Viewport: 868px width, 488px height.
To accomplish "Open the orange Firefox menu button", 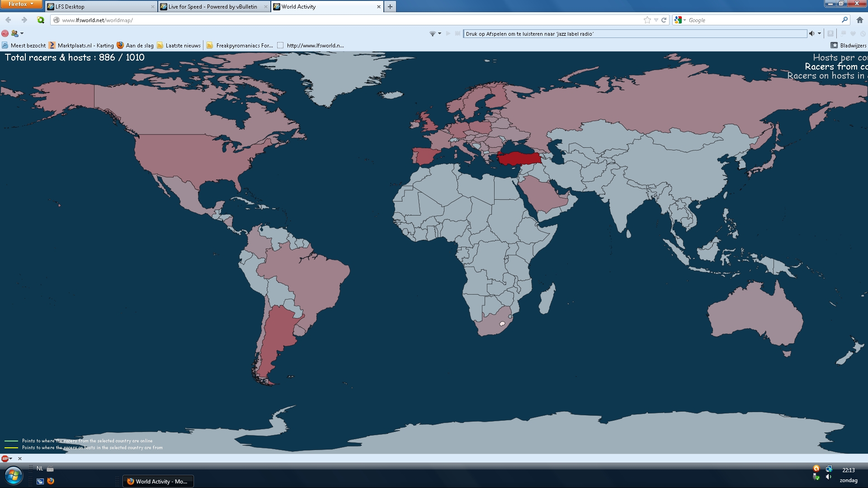I will tap(21, 4).
